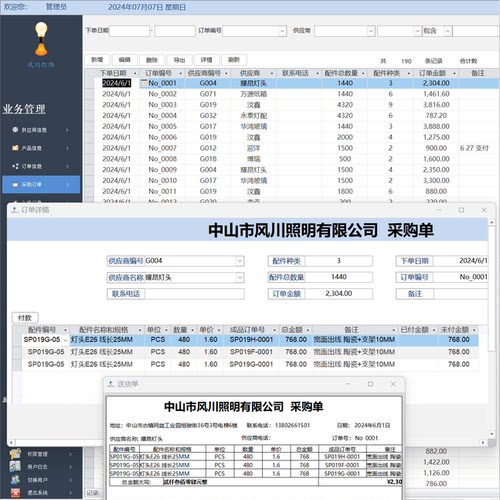
Task: Click the 业务管理 sidebar heading
Action: pos(24,109)
